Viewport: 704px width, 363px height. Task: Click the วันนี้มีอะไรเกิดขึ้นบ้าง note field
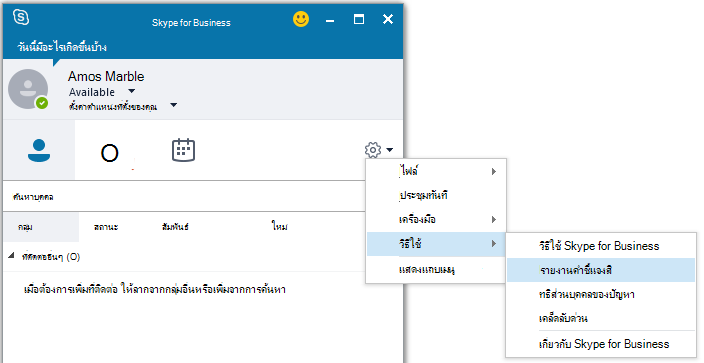tap(62, 47)
